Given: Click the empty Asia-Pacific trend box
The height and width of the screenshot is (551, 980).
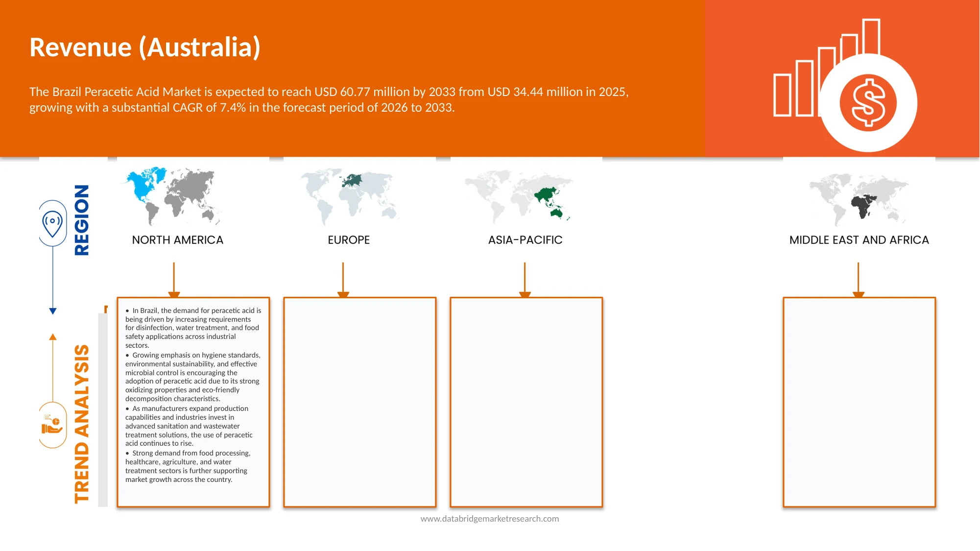Looking at the screenshot, I should point(526,402).
